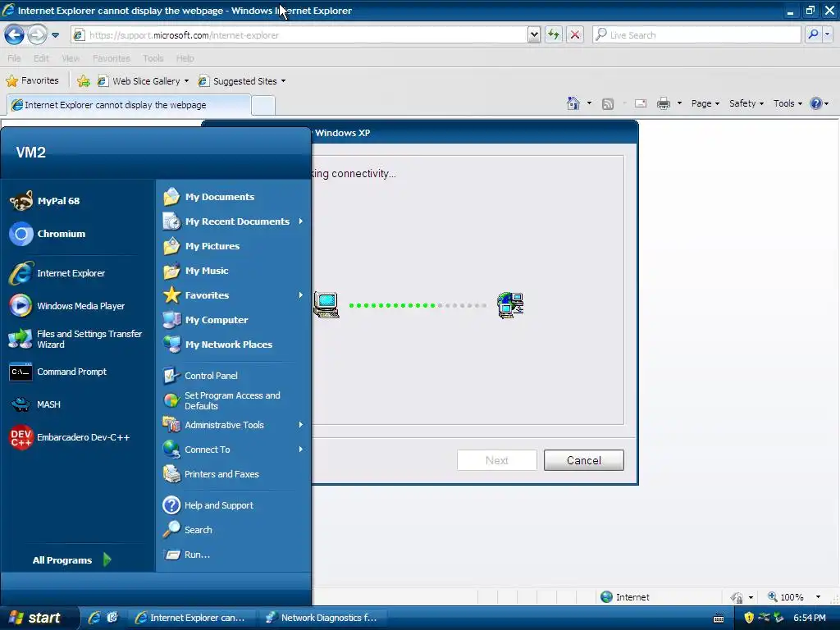840x630 pixels.
Task: Open Help and Support
Action: (208, 505)
